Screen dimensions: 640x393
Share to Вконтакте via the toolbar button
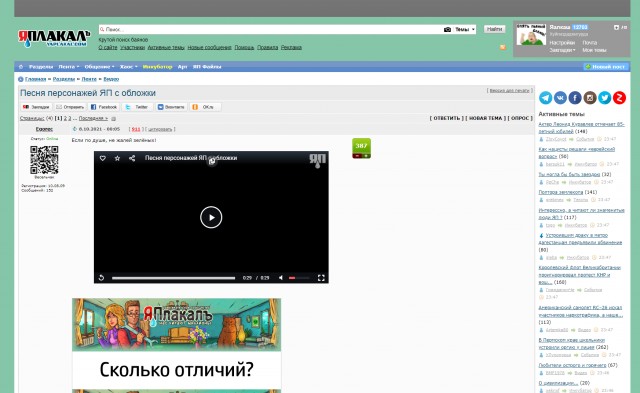(171, 107)
